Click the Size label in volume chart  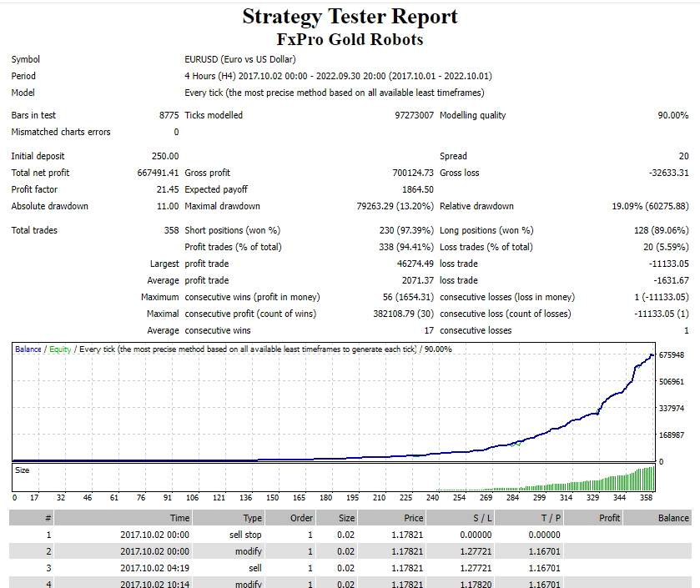[x=23, y=470]
